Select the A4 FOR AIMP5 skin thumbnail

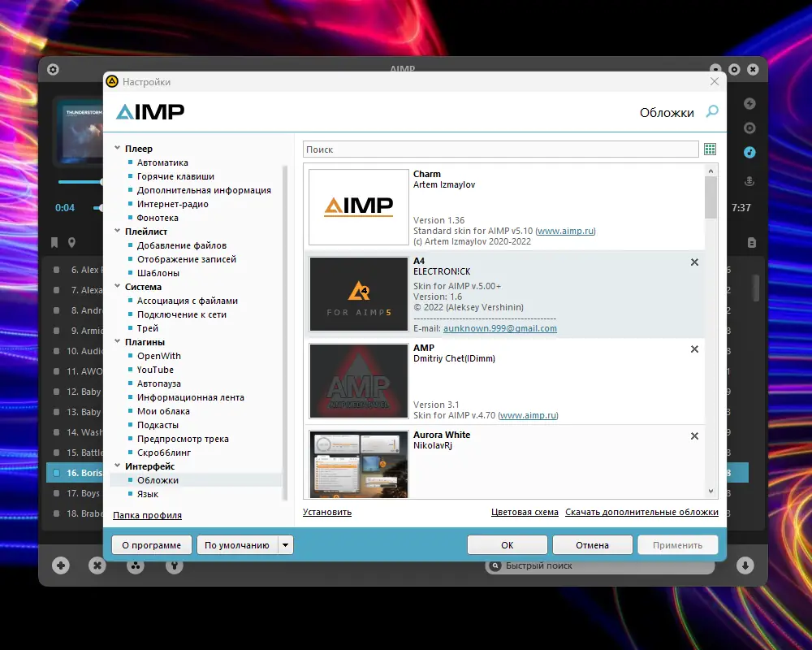point(359,294)
